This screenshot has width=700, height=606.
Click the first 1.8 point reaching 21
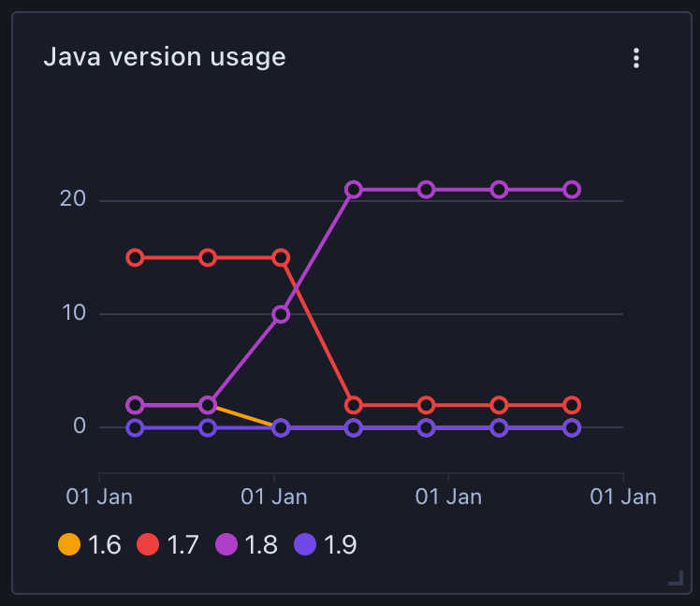coord(354,190)
